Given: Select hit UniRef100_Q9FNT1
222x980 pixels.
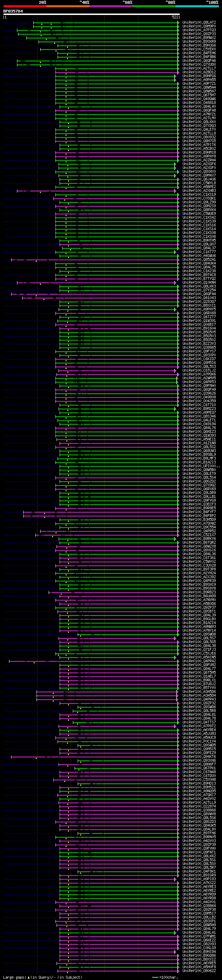Looking at the screenshot, I should pos(199,852).
